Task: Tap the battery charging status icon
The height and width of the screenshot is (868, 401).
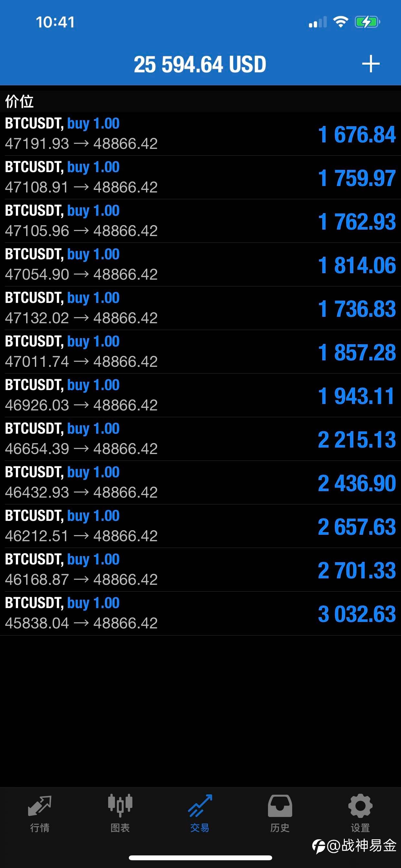Action: pos(367,22)
